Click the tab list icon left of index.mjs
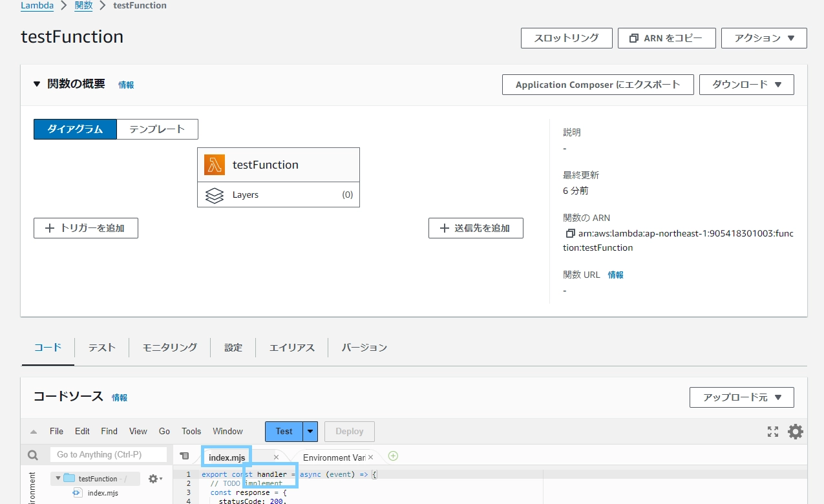This screenshot has height=504, width=824. [x=184, y=456]
